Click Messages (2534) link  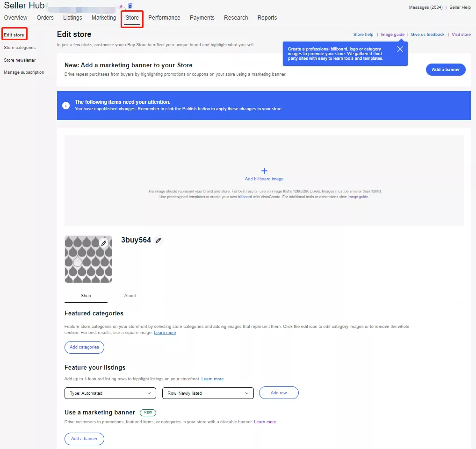click(426, 7)
